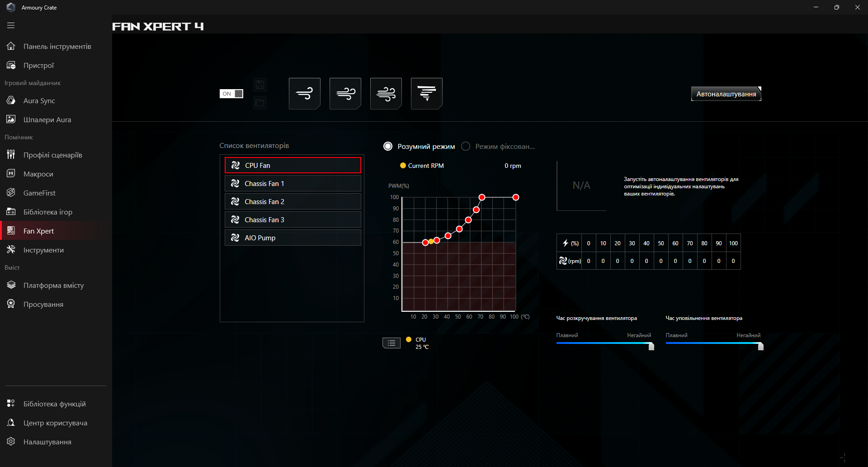
Task: Open the Бібліотека функцій icon
Action: (11, 404)
